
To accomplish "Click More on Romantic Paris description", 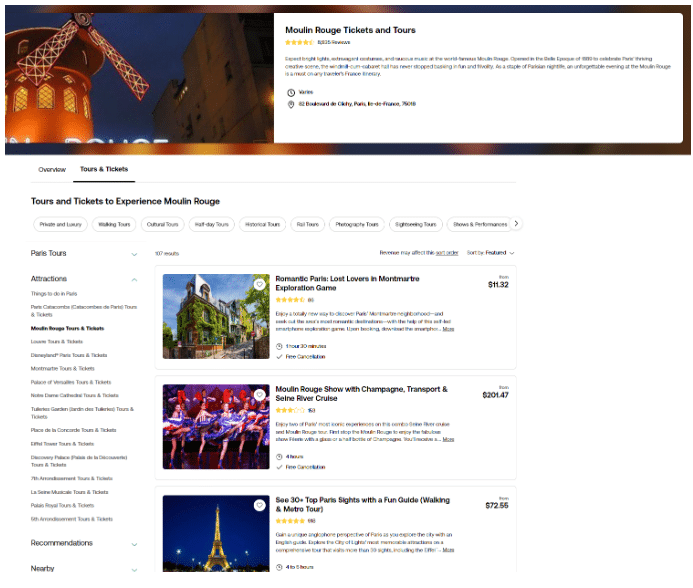I will pos(448,329).
